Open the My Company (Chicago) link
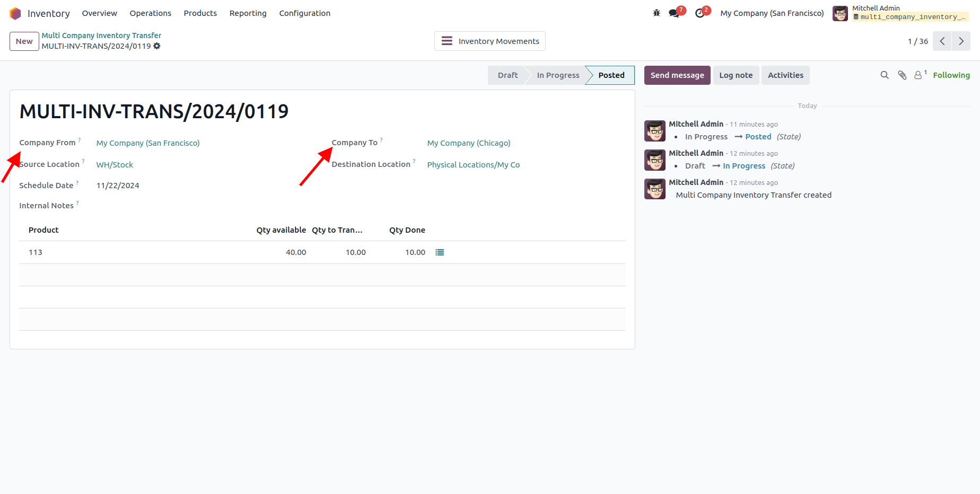Screen dimensions: 980x494 pos(468,143)
